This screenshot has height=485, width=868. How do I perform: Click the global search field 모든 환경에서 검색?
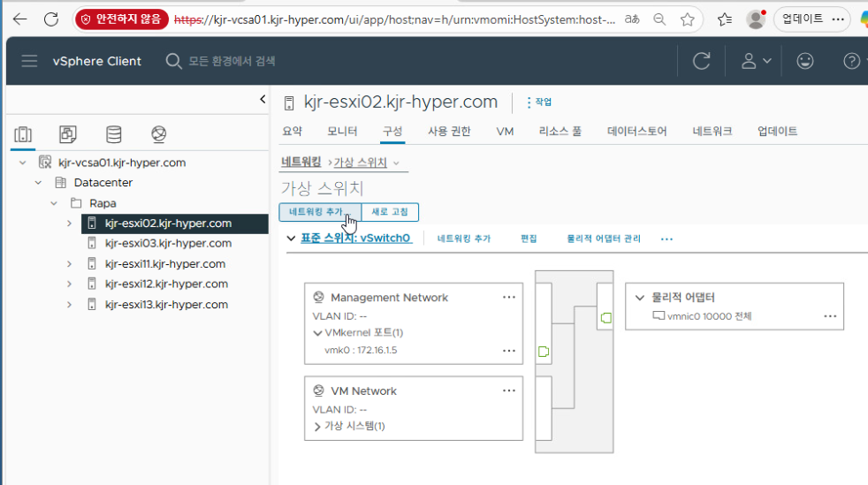tap(232, 61)
